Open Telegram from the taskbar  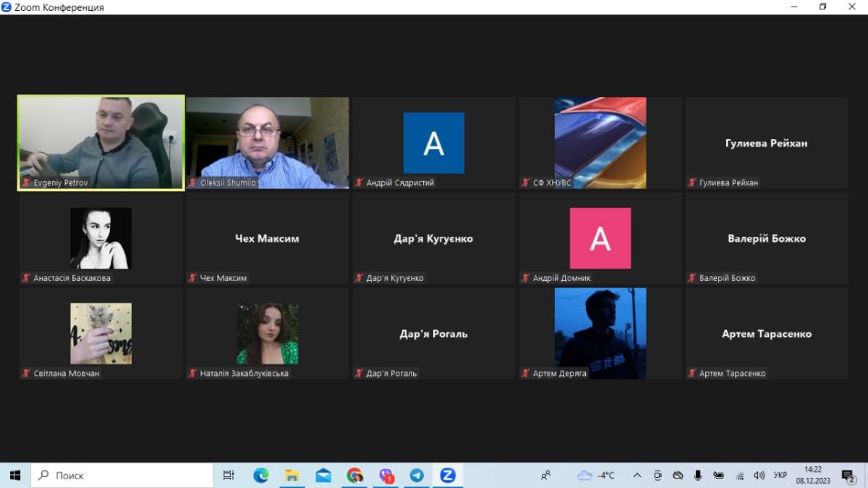coord(417,475)
